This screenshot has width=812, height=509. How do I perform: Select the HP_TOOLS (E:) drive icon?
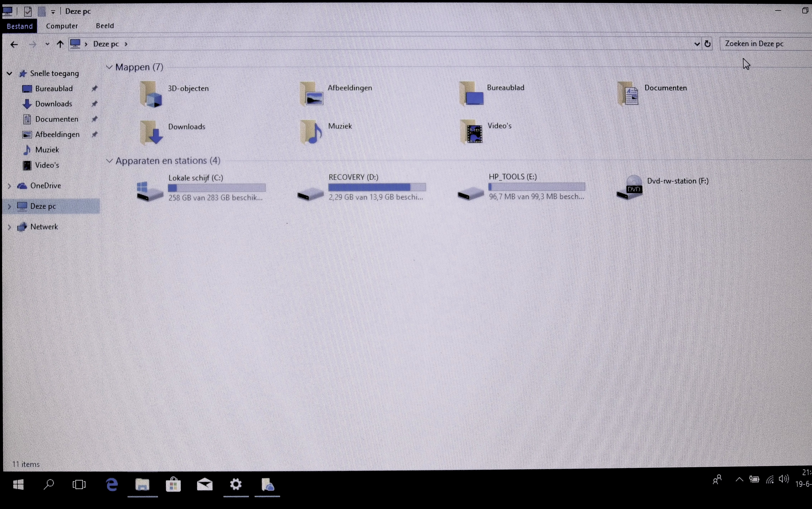pos(471,194)
